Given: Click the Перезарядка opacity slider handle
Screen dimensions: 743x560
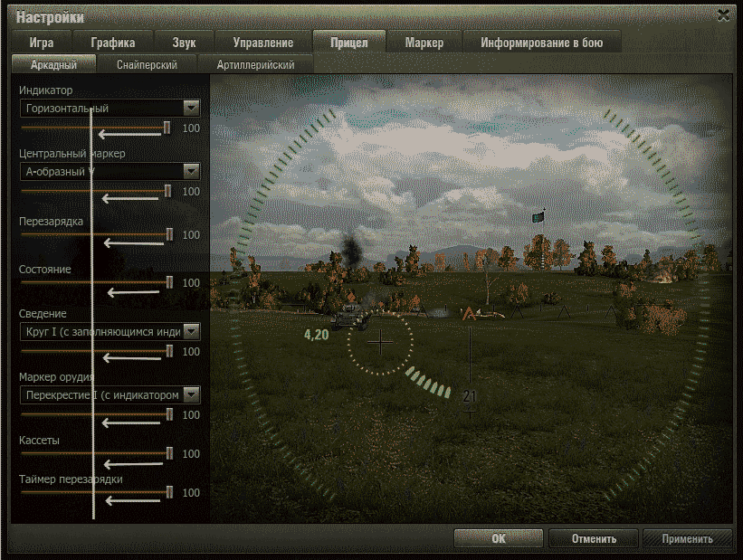Looking at the screenshot, I should [169, 234].
